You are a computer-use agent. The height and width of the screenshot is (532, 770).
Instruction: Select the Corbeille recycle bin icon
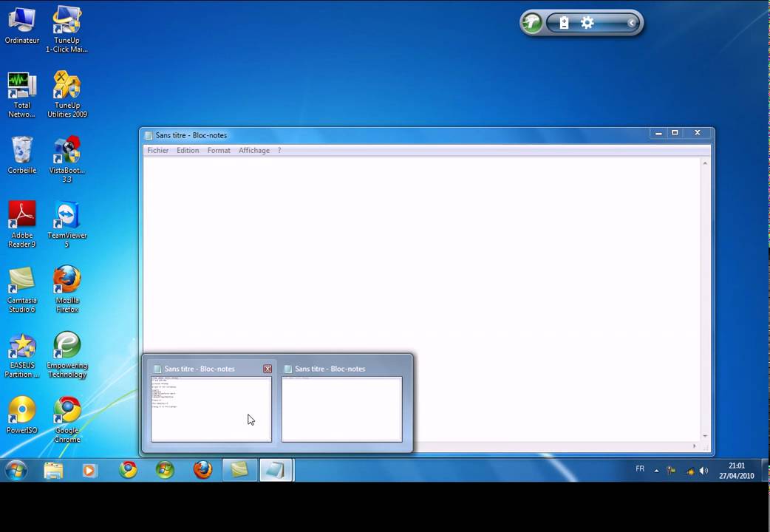coord(21,155)
